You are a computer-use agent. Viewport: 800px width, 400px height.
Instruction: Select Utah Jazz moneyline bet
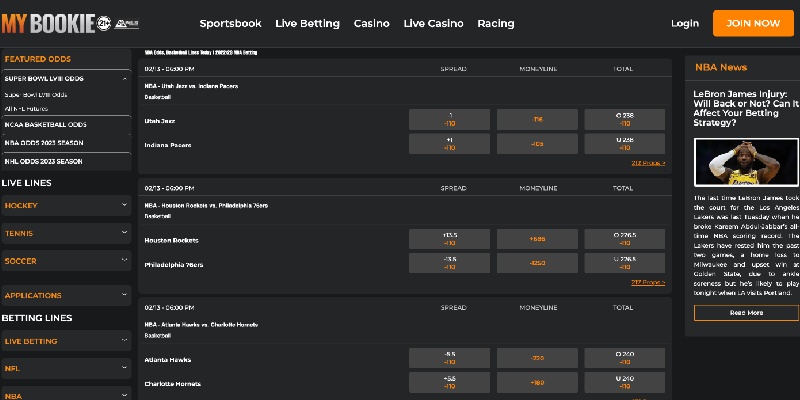[537, 119]
